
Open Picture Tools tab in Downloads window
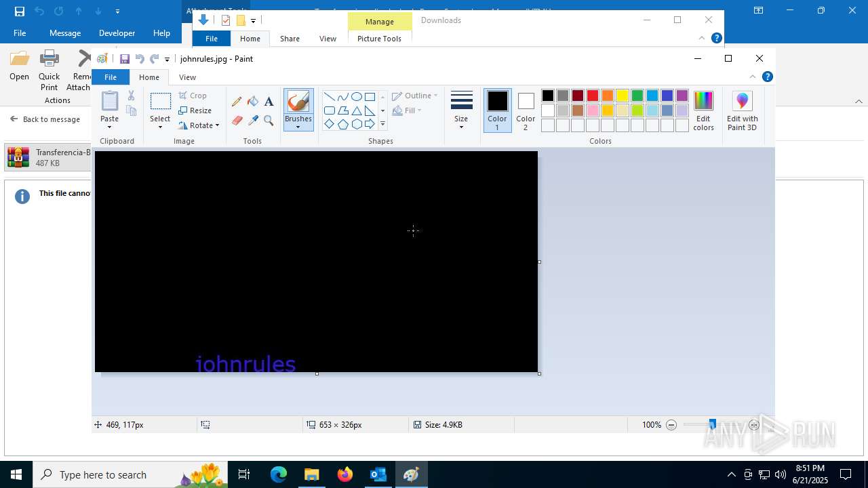(x=379, y=39)
